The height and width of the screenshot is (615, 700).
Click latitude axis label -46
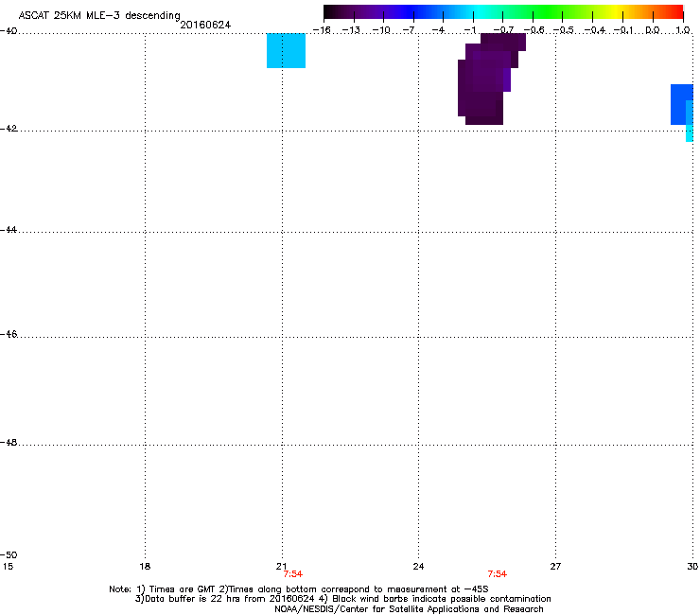tap(9, 334)
